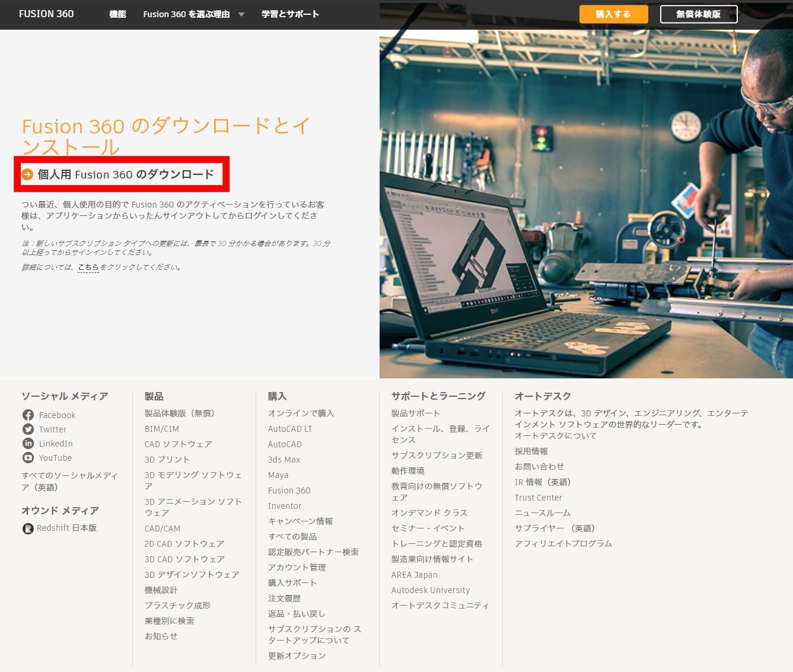Expand the Fusion 360 を選ぶ理由 dropdown arrow
The height and width of the screenshot is (672, 793).
241,14
